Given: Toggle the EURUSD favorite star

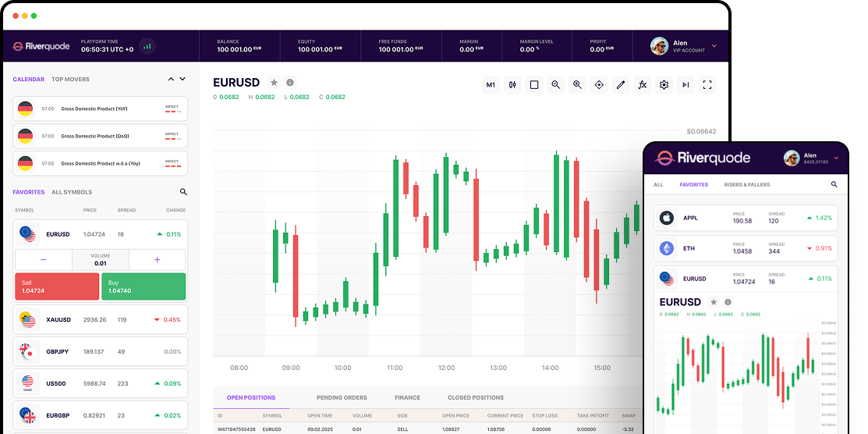Looking at the screenshot, I should [274, 82].
